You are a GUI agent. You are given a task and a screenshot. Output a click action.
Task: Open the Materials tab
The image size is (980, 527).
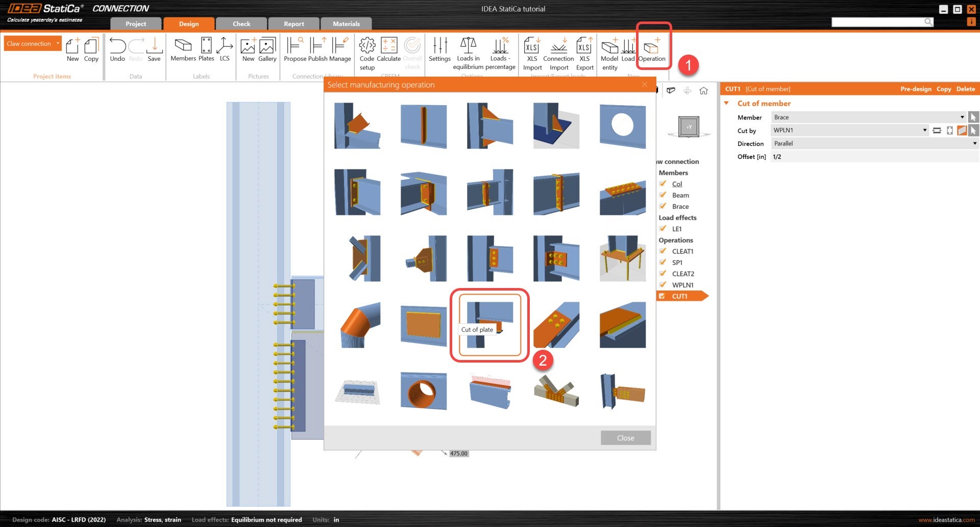[x=346, y=24]
